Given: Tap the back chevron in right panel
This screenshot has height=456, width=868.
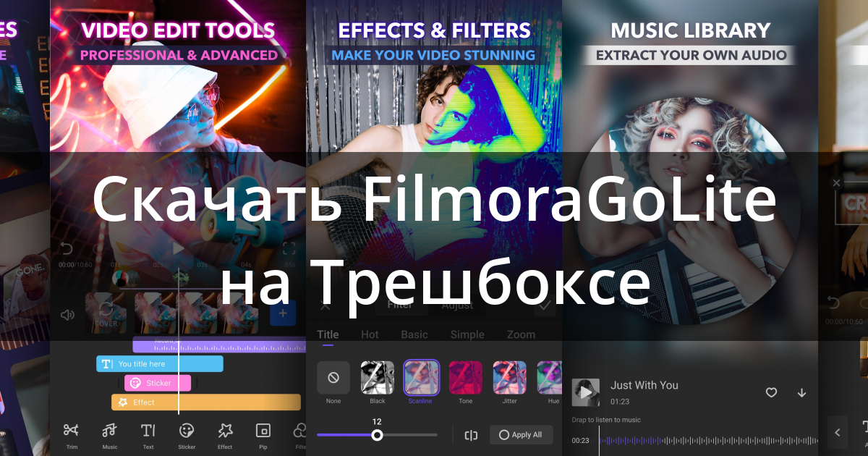Looking at the screenshot, I should (838, 433).
